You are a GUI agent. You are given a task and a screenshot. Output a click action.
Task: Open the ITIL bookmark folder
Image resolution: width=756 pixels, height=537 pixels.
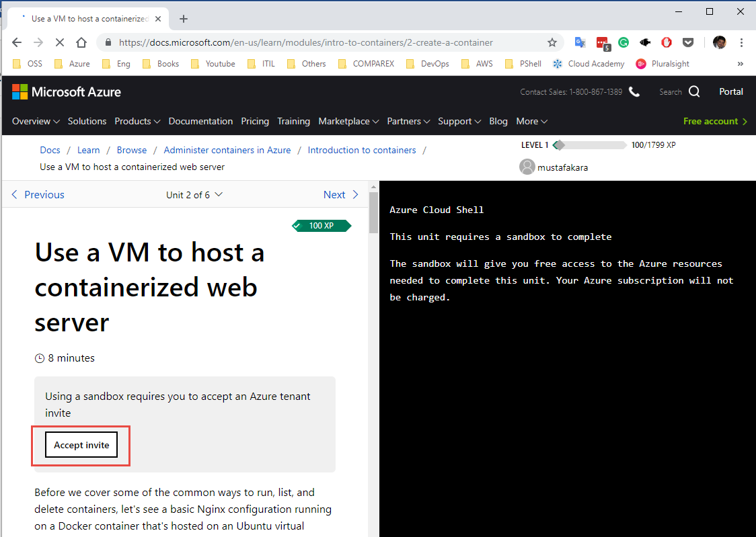[x=261, y=64]
